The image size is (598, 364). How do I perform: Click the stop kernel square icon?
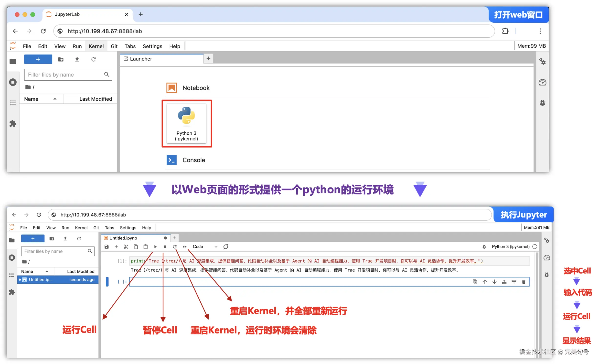point(165,247)
